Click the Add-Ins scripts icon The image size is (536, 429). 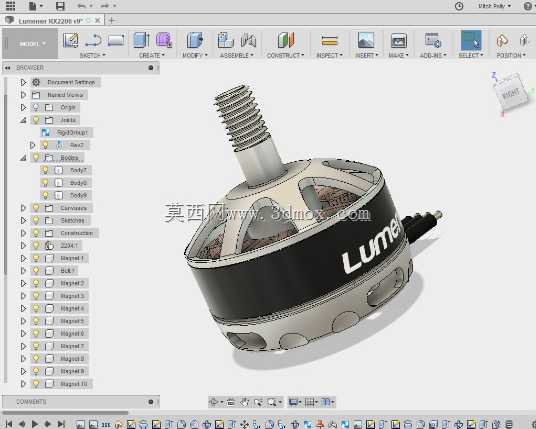coord(433,40)
